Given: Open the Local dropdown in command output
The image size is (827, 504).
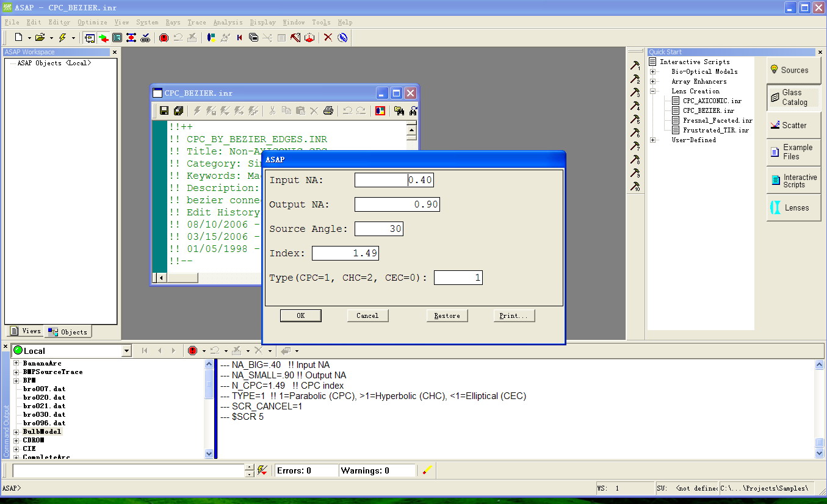Looking at the screenshot, I should pyautogui.click(x=126, y=351).
